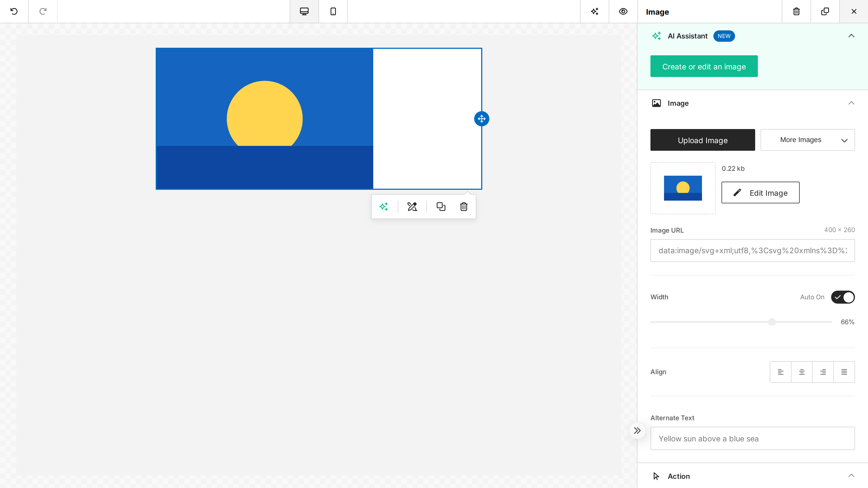The height and width of the screenshot is (488, 868).
Task: Delete image using floating toolbar trash icon
Action: (464, 206)
